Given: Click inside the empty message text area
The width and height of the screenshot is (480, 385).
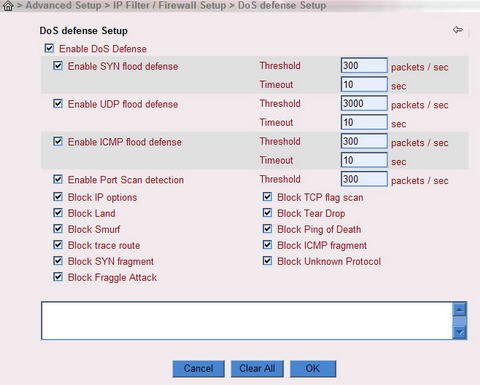Looking at the screenshot, I should (x=247, y=320).
